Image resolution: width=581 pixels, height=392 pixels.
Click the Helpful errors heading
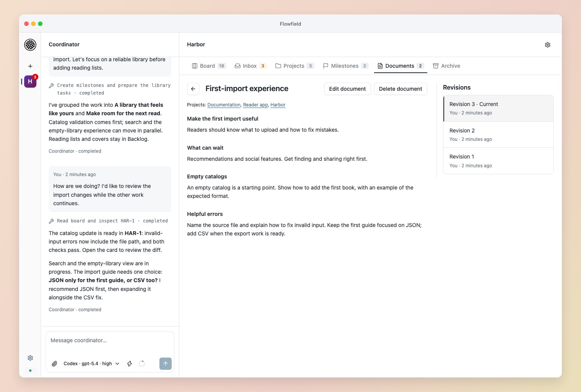[x=205, y=214]
